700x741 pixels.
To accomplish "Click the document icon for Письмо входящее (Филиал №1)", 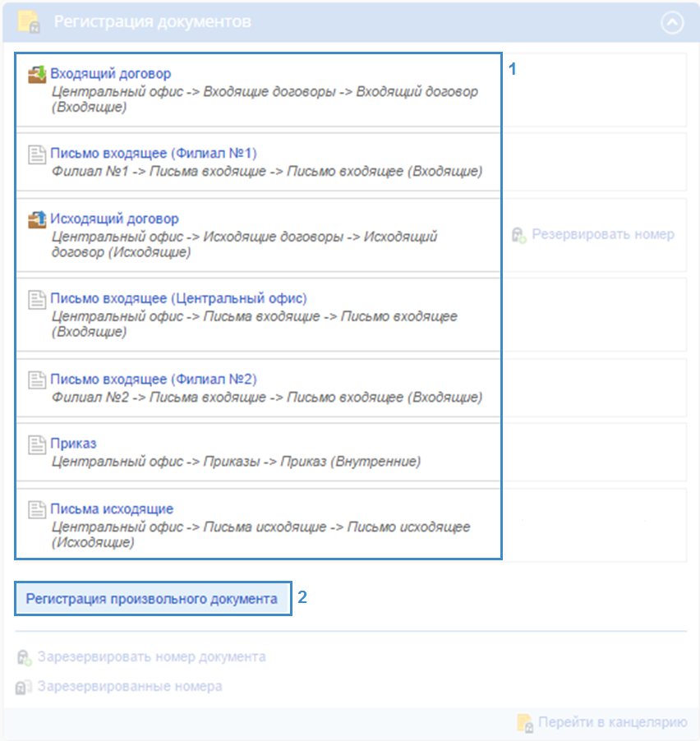I will pos(37,154).
